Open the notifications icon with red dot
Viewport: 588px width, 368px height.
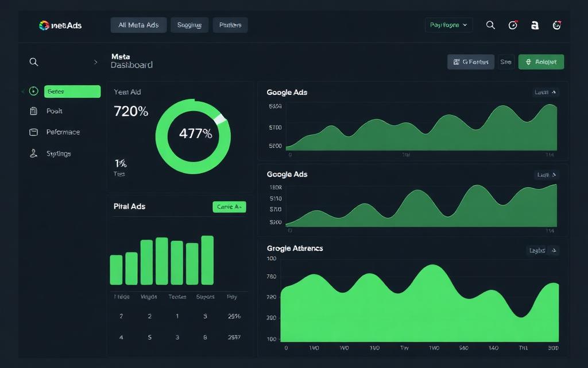[x=513, y=25]
